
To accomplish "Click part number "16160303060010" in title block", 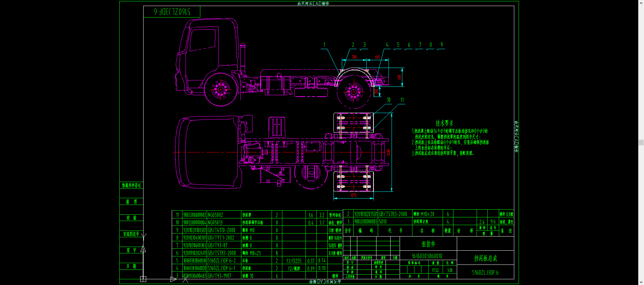I will tap(427, 256).
